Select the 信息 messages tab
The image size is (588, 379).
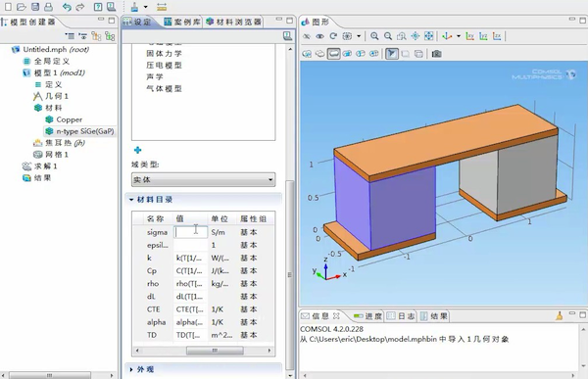point(319,316)
